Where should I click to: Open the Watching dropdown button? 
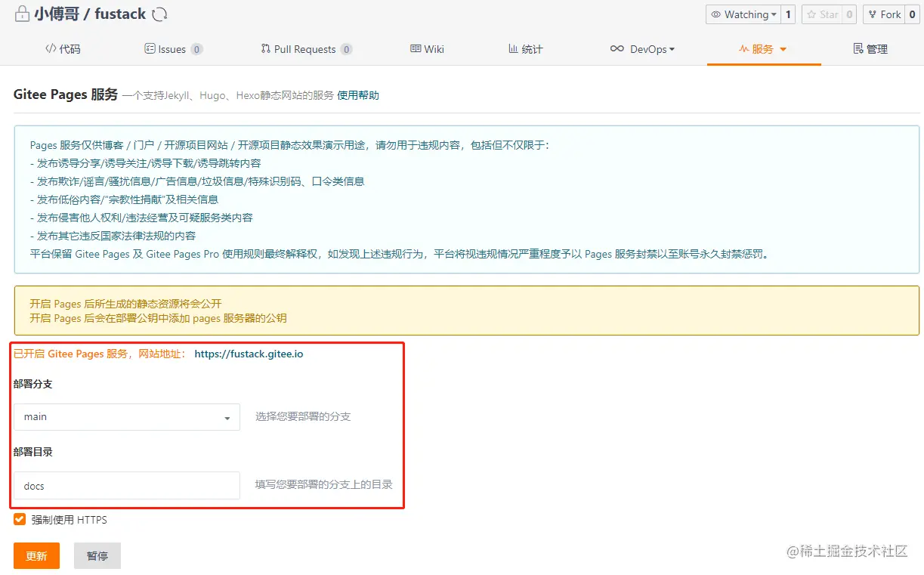pyautogui.click(x=742, y=14)
